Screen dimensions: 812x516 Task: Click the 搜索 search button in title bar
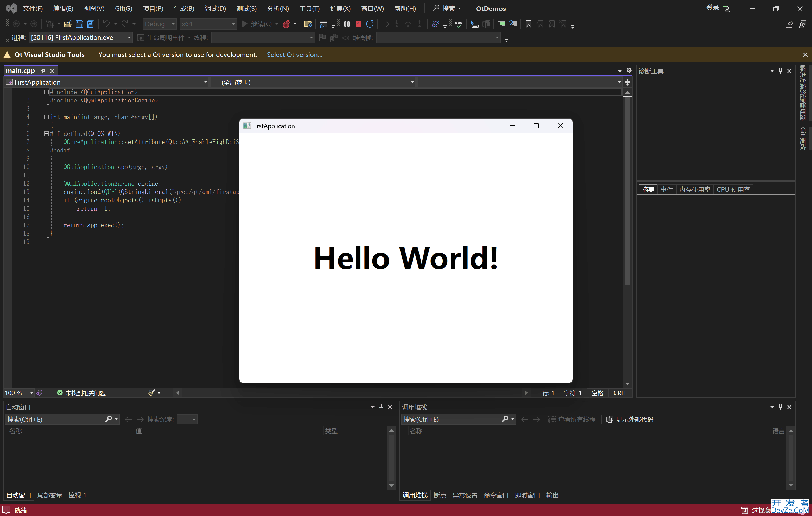pos(447,8)
